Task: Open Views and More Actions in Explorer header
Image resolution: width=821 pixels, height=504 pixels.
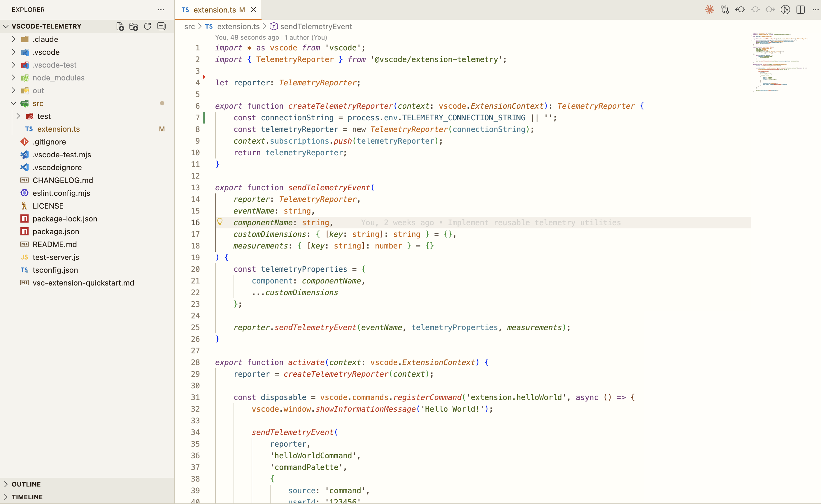Action: click(x=161, y=10)
